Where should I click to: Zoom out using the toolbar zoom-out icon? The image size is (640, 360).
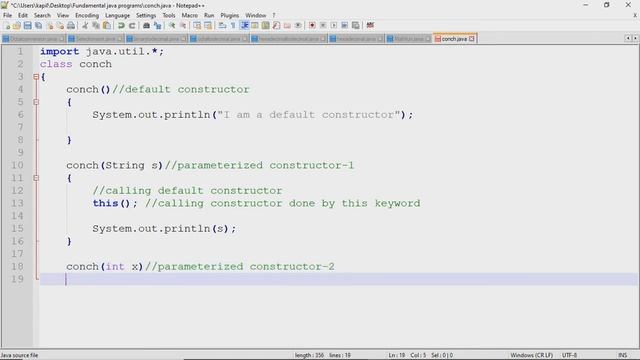coord(183,25)
